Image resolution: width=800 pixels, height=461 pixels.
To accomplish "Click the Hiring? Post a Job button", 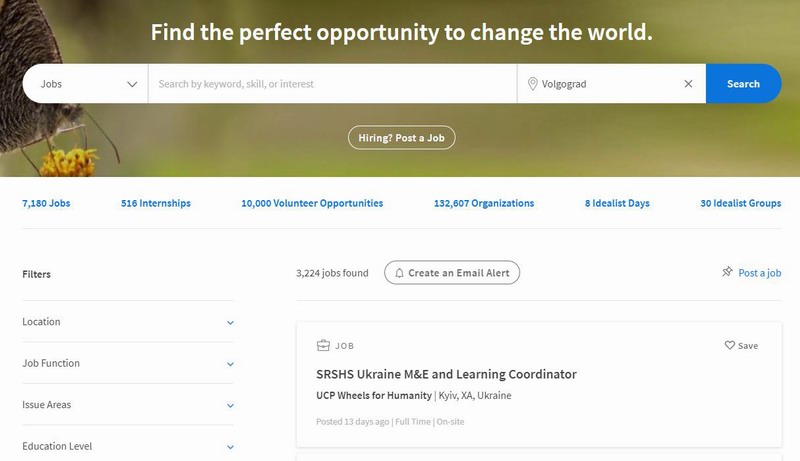I will pos(401,138).
